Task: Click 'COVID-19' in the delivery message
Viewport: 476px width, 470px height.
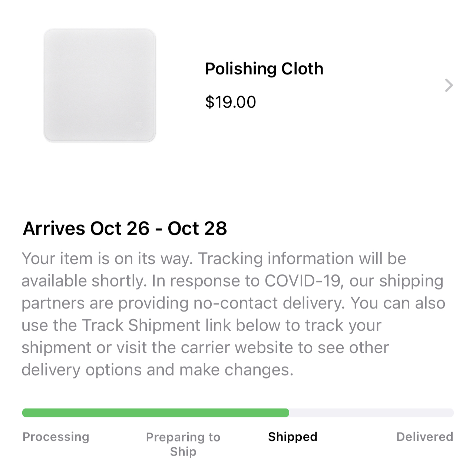Action: click(302, 281)
